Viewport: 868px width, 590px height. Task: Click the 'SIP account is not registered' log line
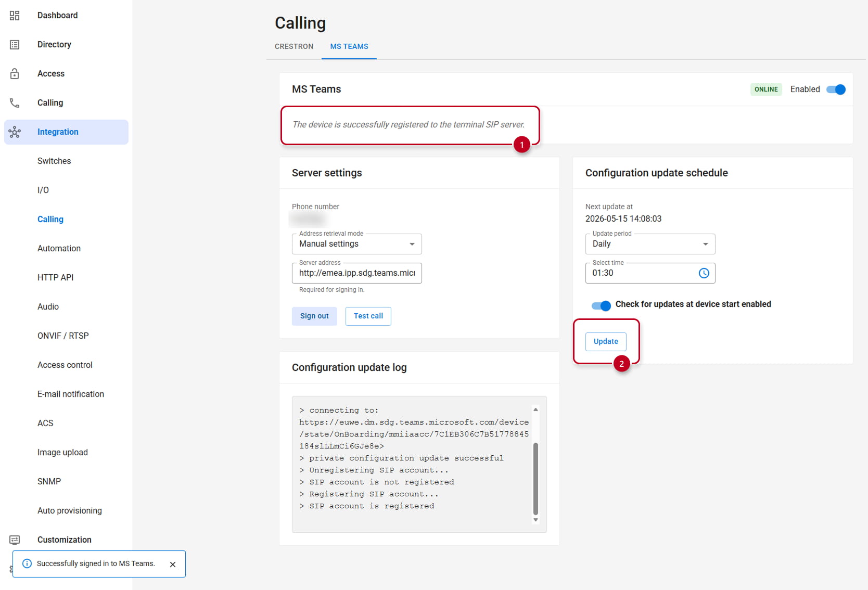pyautogui.click(x=377, y=482)
